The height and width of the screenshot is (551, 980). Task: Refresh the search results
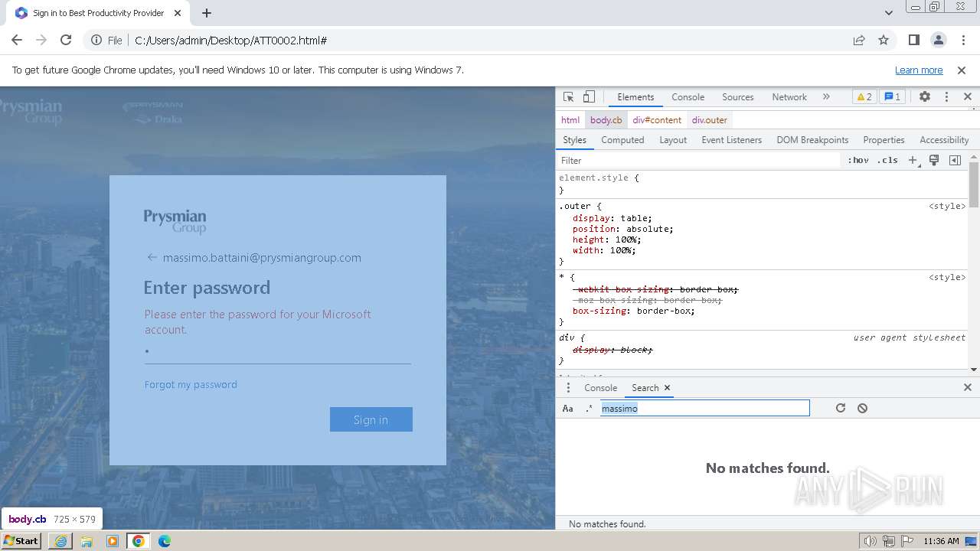pos(841,408)
